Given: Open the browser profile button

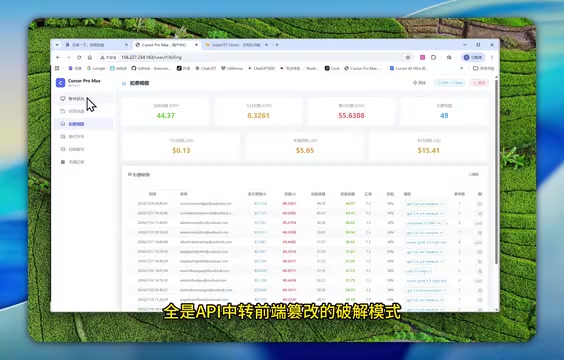Looking at the screenshot, I should (473, 57).
